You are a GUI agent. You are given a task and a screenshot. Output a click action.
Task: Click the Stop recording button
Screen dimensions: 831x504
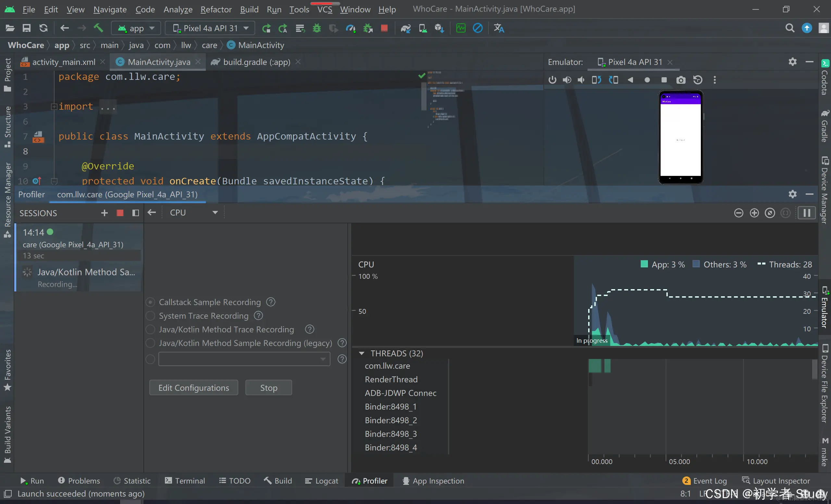(268, 388)
